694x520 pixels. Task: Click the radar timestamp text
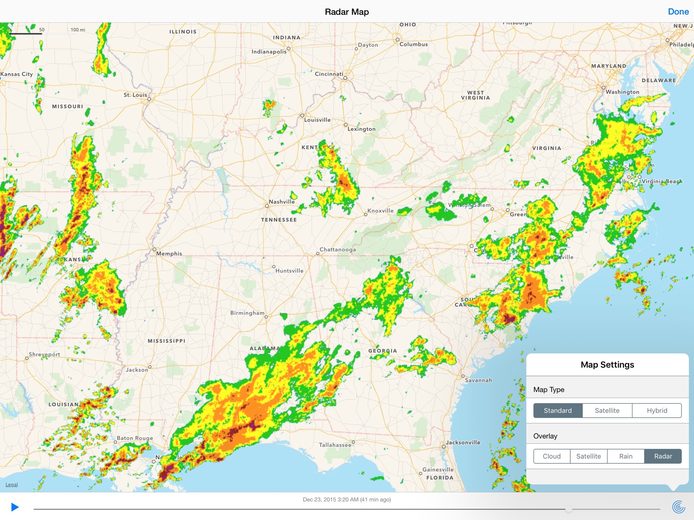point(347,500)
